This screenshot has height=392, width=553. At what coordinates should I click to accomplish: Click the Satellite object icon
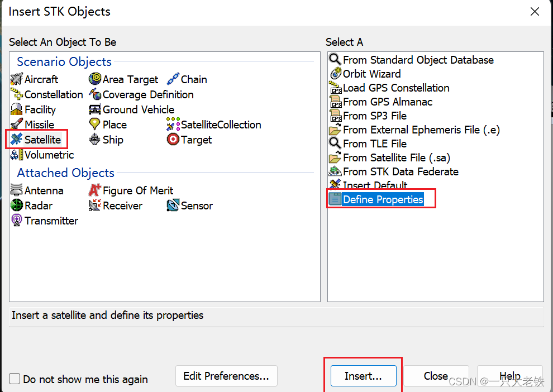click(17, 140)
